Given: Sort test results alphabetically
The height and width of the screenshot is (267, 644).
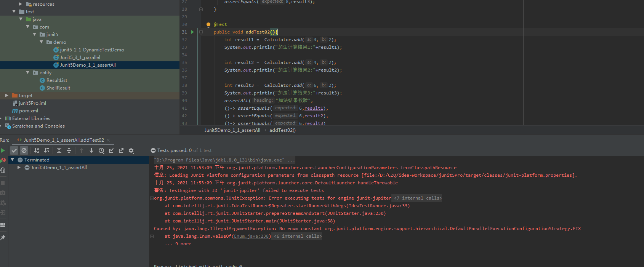Looking at the screenshot, I should pyautogui.click(x=37, y=150).
